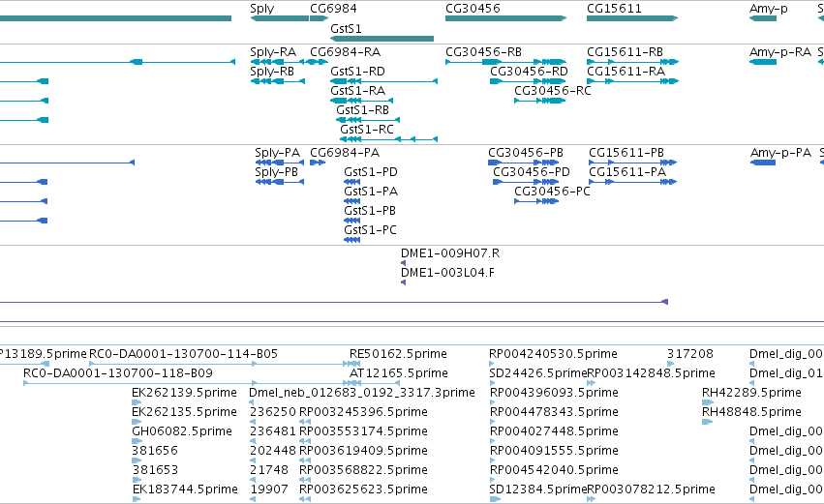Select the CG15611 gene label
Viewport: 824px width, 504px height.
tap(614, 9)
